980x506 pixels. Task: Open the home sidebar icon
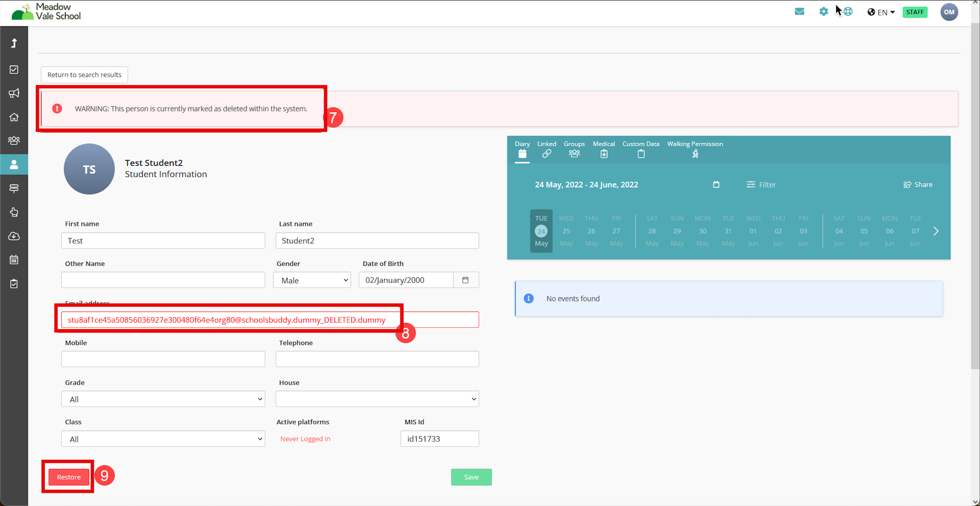point(14,117)
